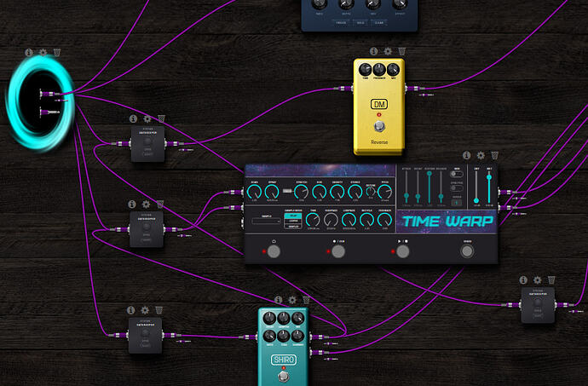Image resolution: width=588 pixels, height=386 pixels.
Task: Click the Scan knob on Time Warp
Action: [254, 192]
